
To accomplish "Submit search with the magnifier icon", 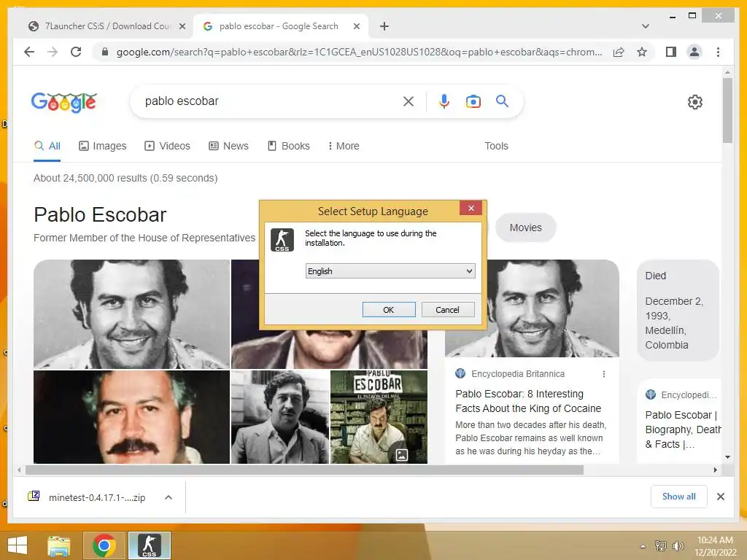I will pos(502,101).
